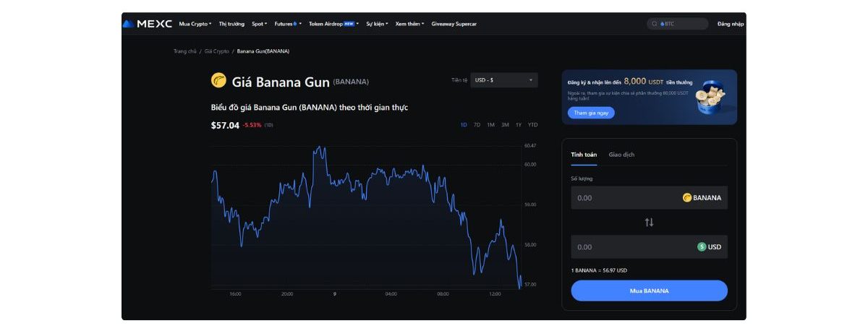This screenshot has width=868, height=331.
Task: Select the 1M chart range
Action: pyautogui.click(x=490, y=125)
